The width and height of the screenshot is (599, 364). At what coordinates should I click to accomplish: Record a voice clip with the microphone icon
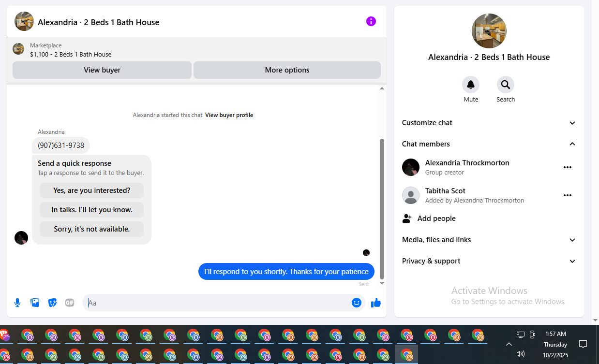[17, 303]
